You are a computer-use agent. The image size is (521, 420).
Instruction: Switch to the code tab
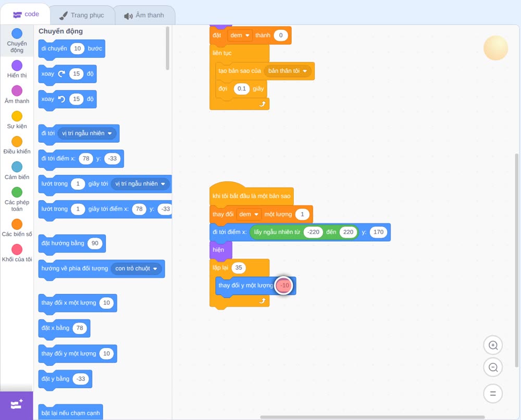pos(26,14)
